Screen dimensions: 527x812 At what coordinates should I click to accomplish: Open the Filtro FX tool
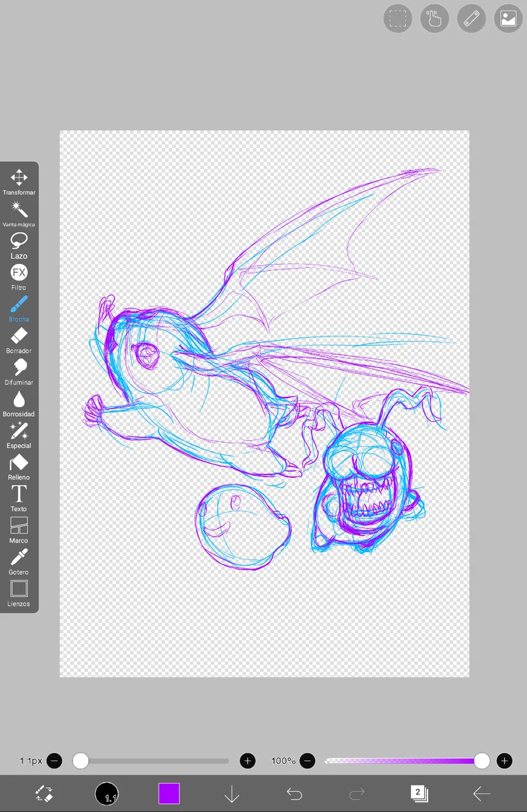tap(19, 277)
